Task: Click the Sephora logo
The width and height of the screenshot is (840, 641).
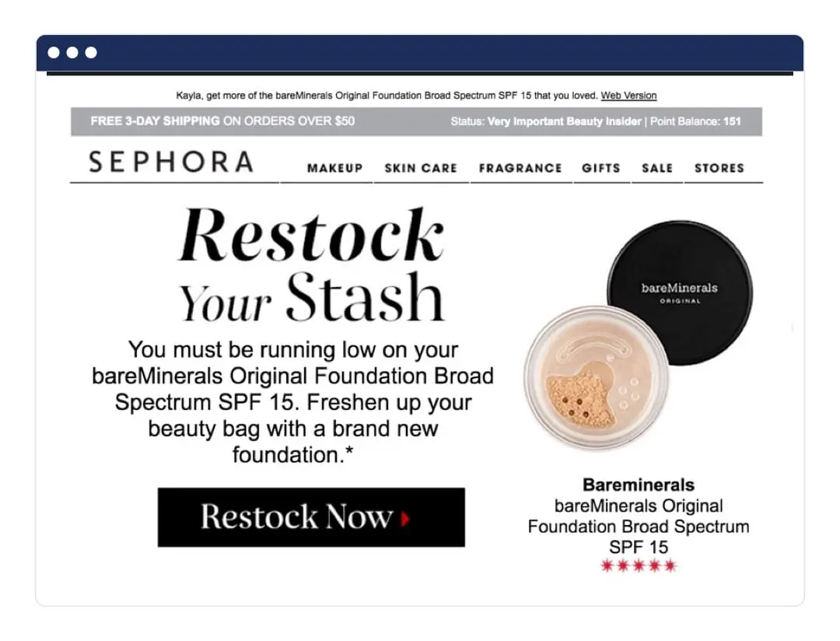Action: [171, 162]
